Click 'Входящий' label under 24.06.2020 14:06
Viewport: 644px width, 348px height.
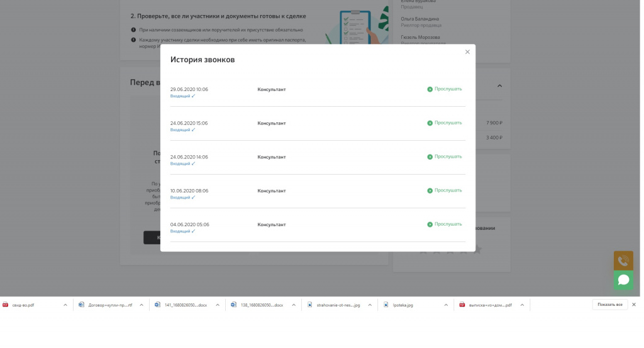coord(180,164)
